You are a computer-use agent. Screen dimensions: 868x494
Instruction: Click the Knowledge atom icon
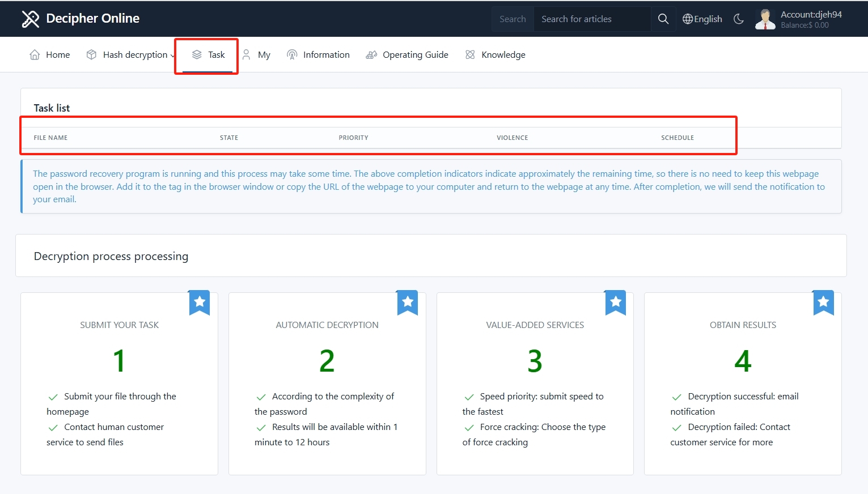point(470,54)
